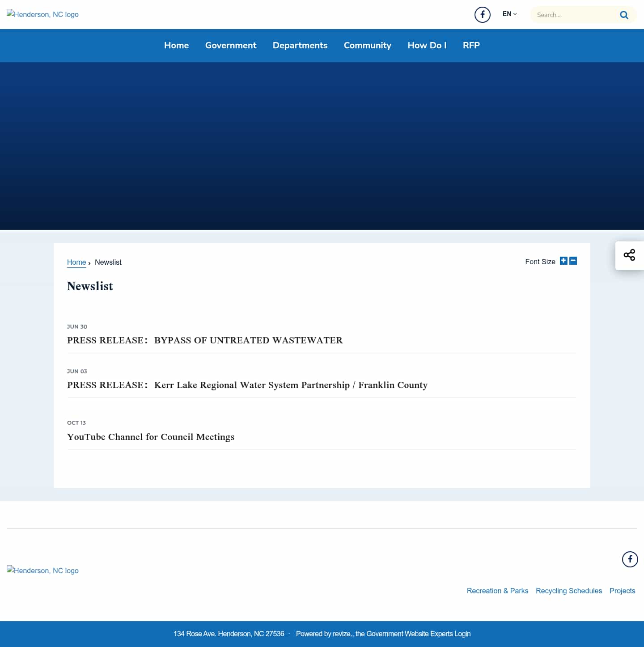644x647 pixels.
Task: Open the Community menu
Action: (x=368, y=45)
